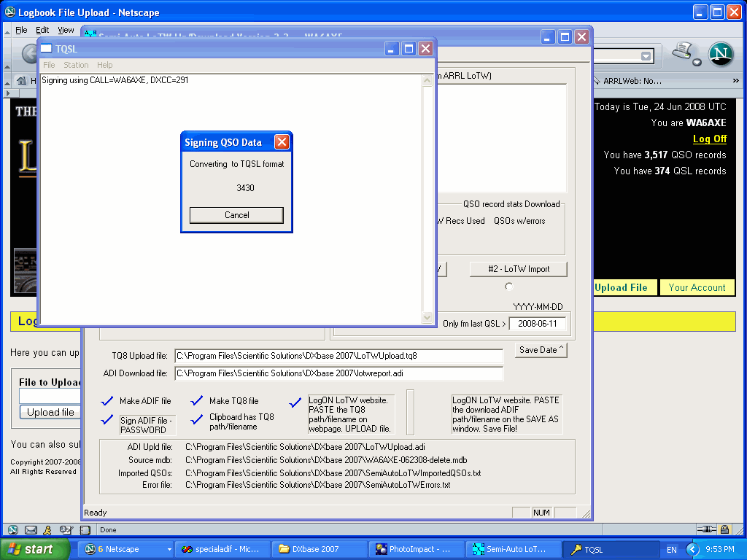The height and width of the screenshot is (560, 747).
Task: Open the Print button dropdown arrow
Action: click(x=697, y=63)
